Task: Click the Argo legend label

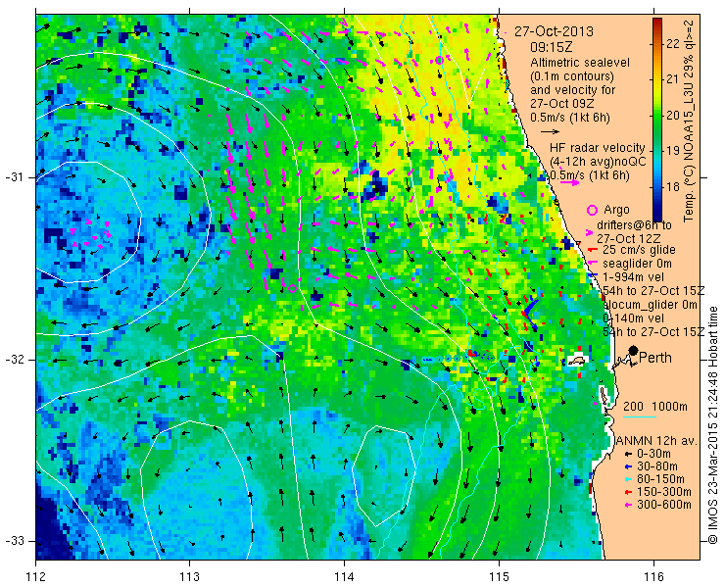Action: [x=617, y=210]
